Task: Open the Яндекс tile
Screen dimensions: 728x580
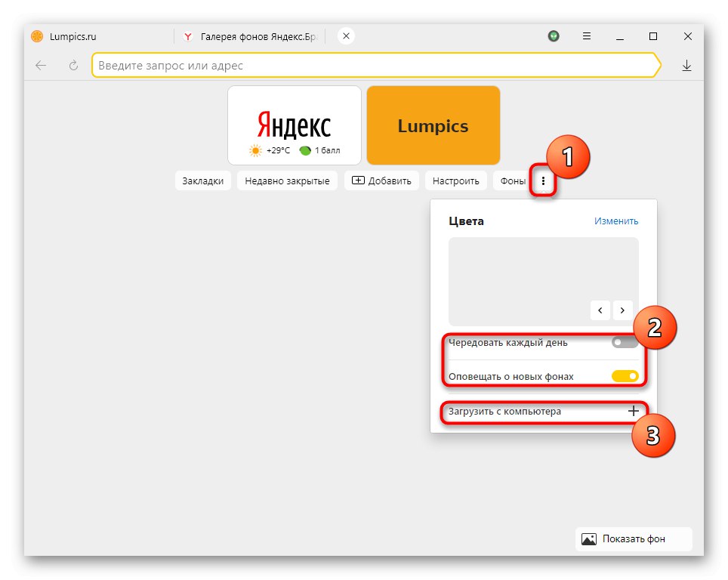Action: tap(295, 125)
